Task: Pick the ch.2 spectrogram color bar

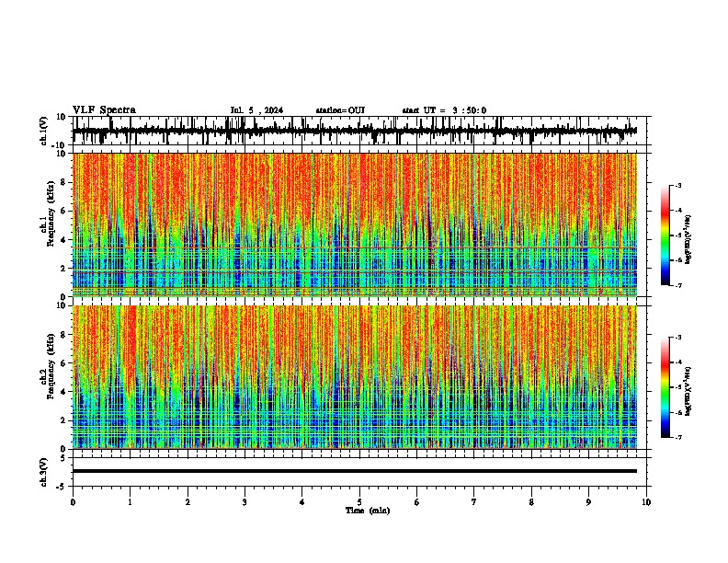Action: click(665, 387)
